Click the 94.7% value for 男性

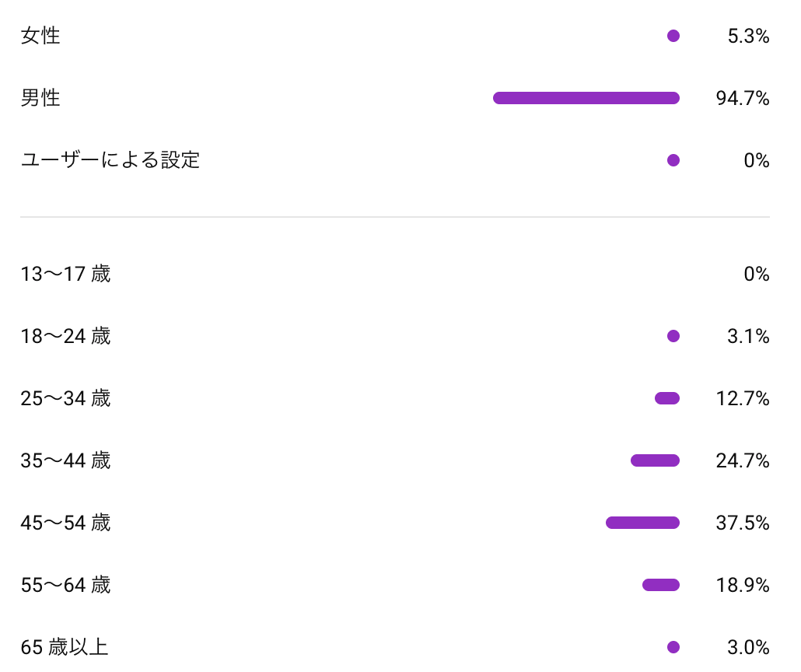point(742,99)
